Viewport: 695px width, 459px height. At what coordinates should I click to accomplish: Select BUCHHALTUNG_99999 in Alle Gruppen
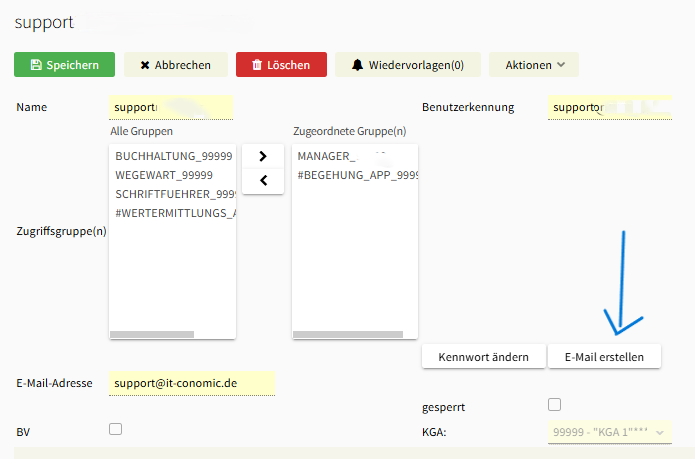point(173,157)
